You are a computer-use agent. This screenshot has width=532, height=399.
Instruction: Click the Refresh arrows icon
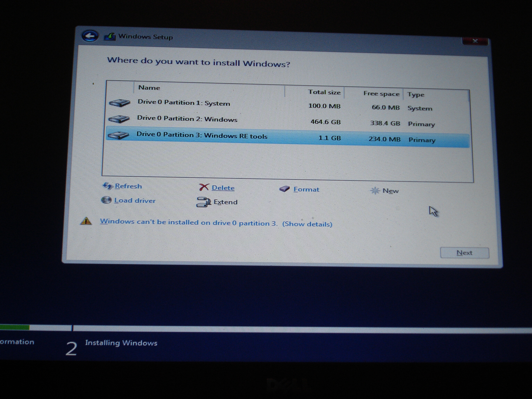point(107,186)
